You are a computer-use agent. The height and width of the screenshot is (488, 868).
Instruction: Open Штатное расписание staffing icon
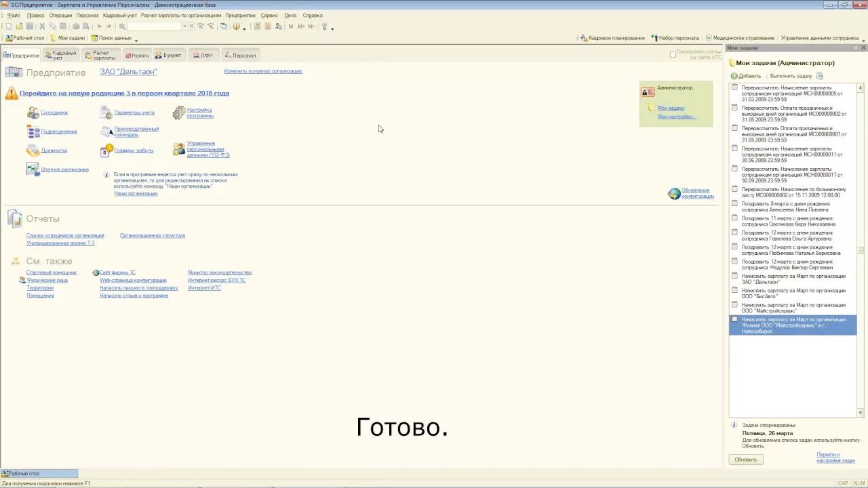(x=33, y=169)
